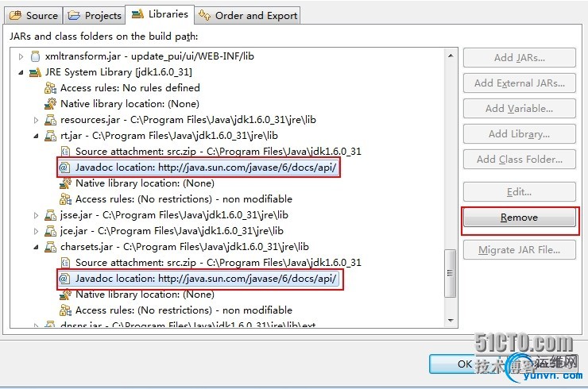The image size is (588, 389).
Task: Click the jsse.jar library icon
Action: pos(50,215)
